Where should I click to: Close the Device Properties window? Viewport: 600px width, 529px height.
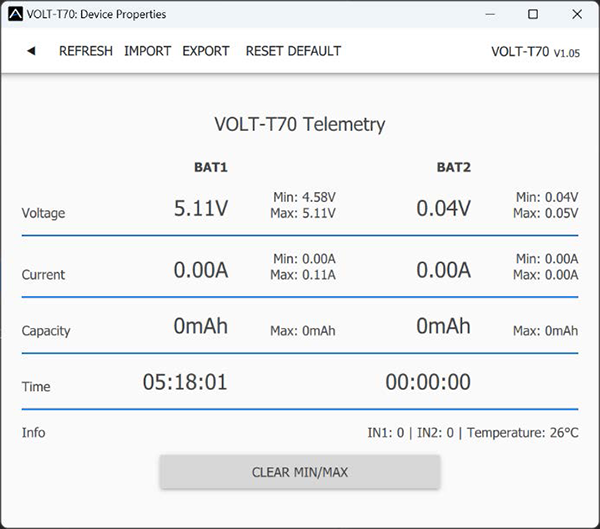577,14
